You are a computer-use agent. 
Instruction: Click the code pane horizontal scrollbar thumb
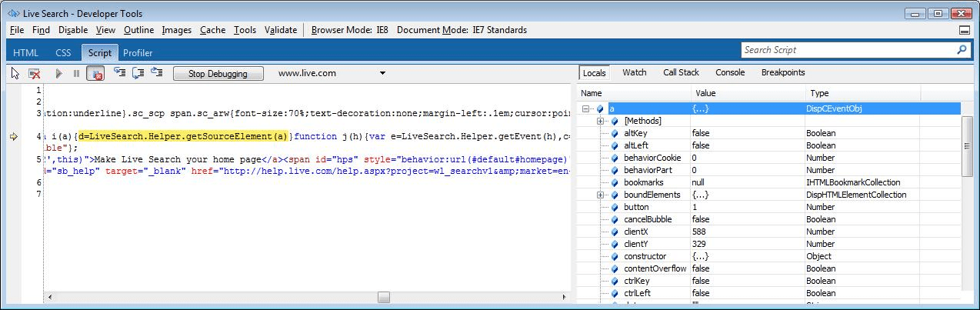[383, 297]
